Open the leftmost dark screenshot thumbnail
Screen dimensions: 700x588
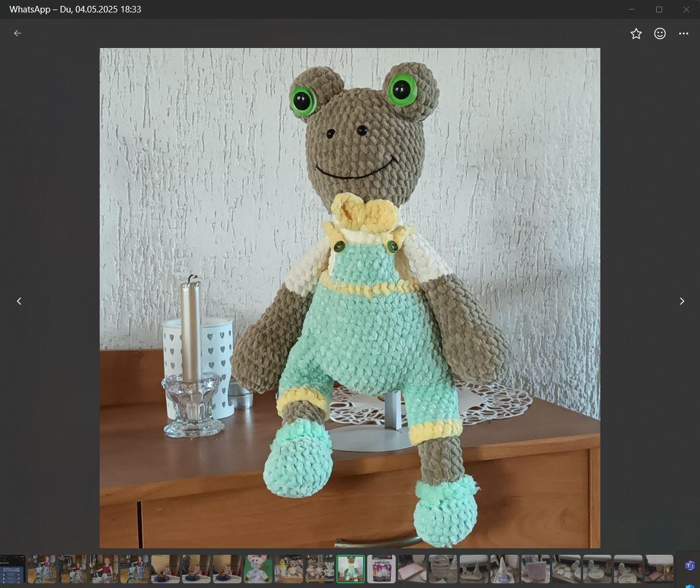12,569
